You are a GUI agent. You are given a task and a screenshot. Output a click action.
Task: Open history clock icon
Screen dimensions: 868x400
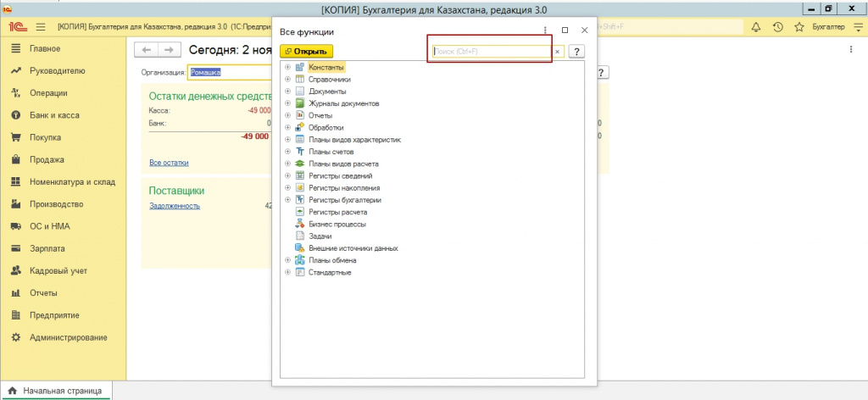pyautogui.click(x=778, y=26)
